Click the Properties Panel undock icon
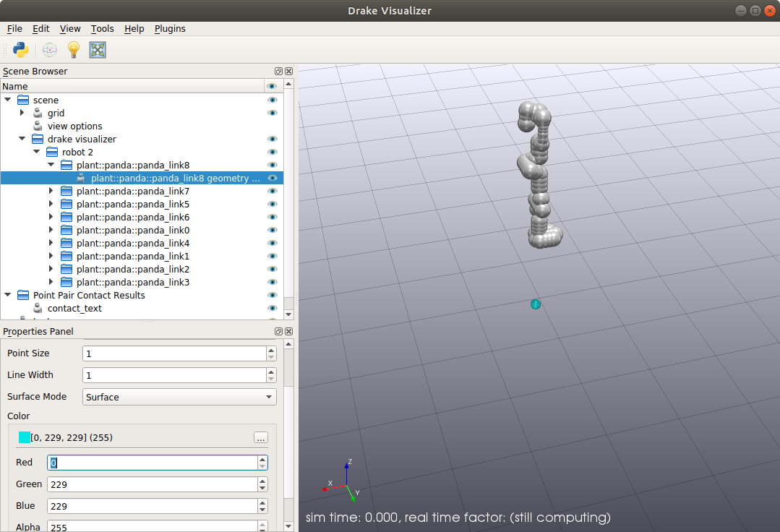The width and height of the screenshot is (780, 532). pos(278,331)
